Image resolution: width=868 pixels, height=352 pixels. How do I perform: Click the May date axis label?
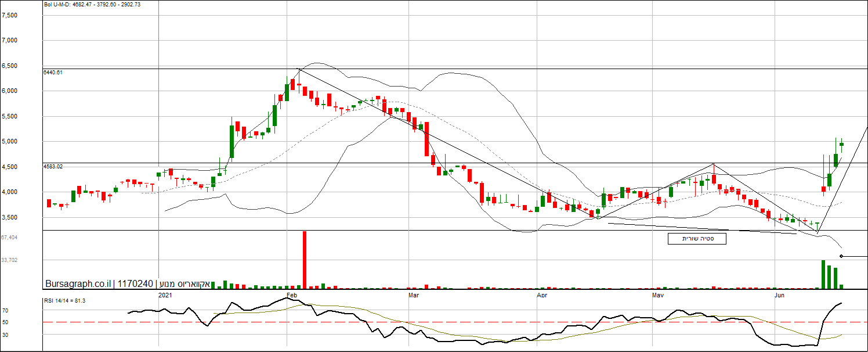(x=658, y=296)
